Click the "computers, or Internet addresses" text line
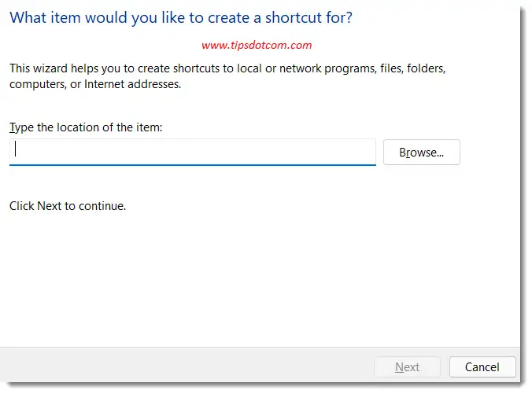Image resolution: width=532 pixels, height=394 pixels. (x=95, y=84)
